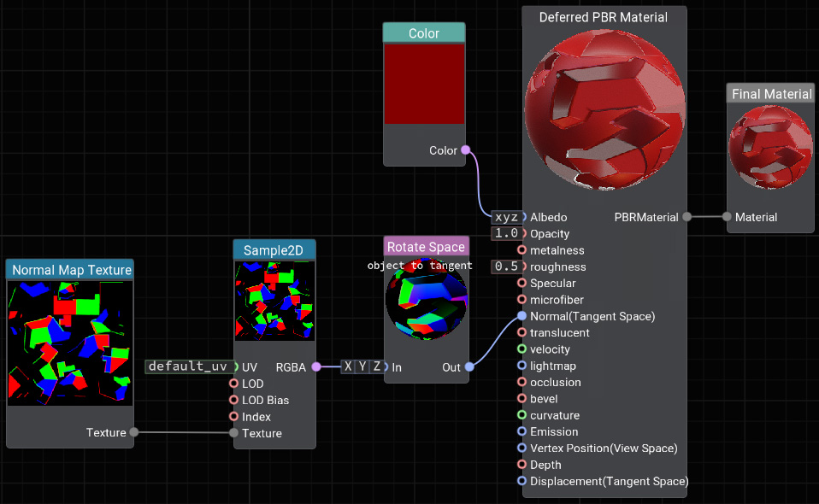Click the X swizzle component box
819x504 pixels.
pyautogui.click(x=348, y=366)
